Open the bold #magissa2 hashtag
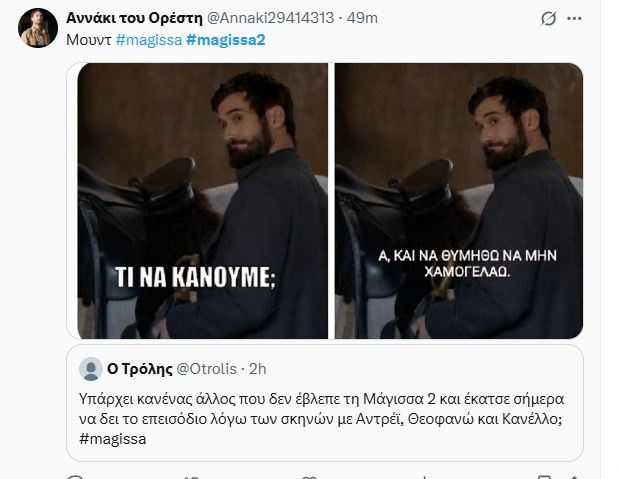The image size is (619, 479). pyautogui.click(x=225, y=40)
